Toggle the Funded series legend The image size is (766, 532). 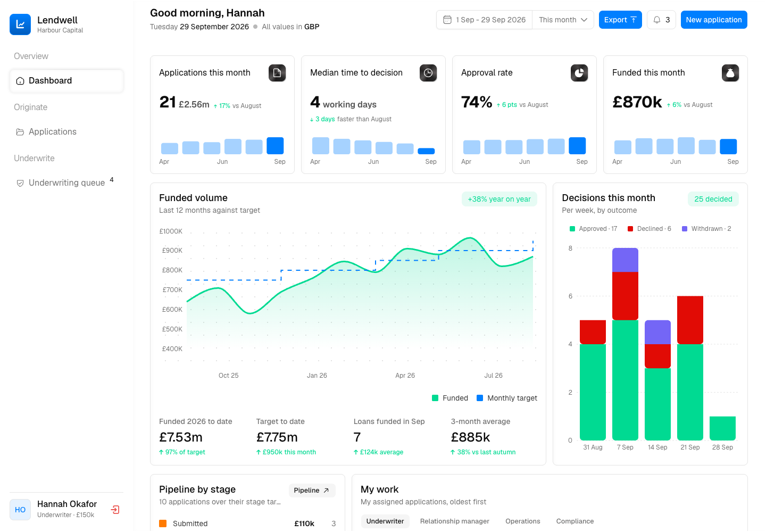click(x=450, y=398)
